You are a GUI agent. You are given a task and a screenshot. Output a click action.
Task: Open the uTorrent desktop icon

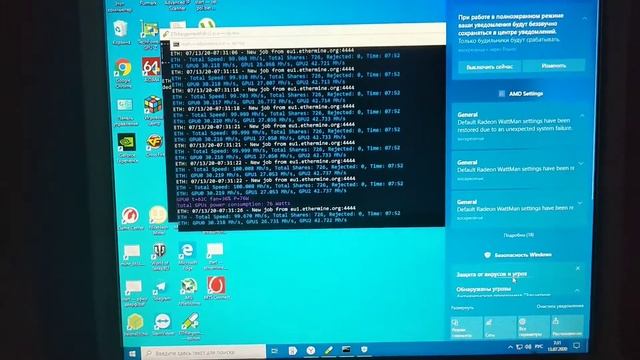tap(207, 24)
